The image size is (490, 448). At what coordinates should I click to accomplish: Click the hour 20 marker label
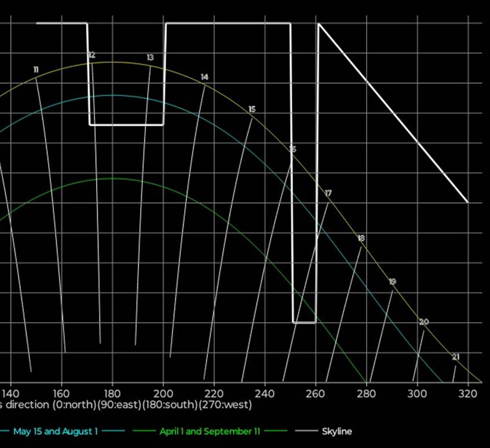[x=424, y=322]
